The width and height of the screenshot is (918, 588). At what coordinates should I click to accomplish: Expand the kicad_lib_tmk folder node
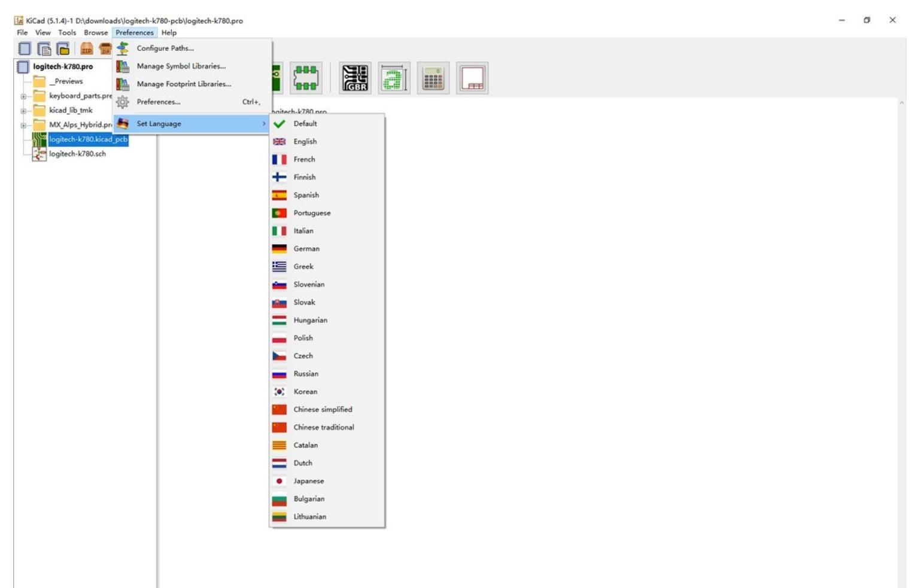[x=23, y=111]
